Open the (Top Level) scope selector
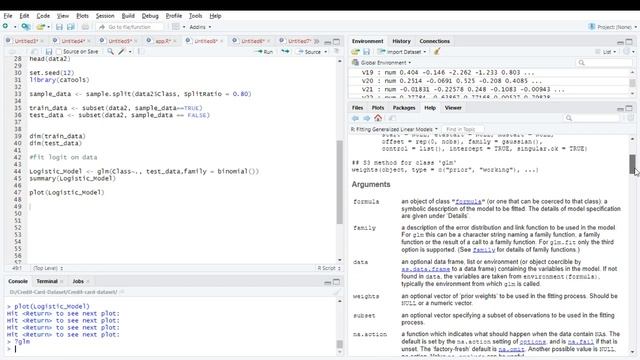The width and height of the screenshot is (640, 360). point(48,268)
